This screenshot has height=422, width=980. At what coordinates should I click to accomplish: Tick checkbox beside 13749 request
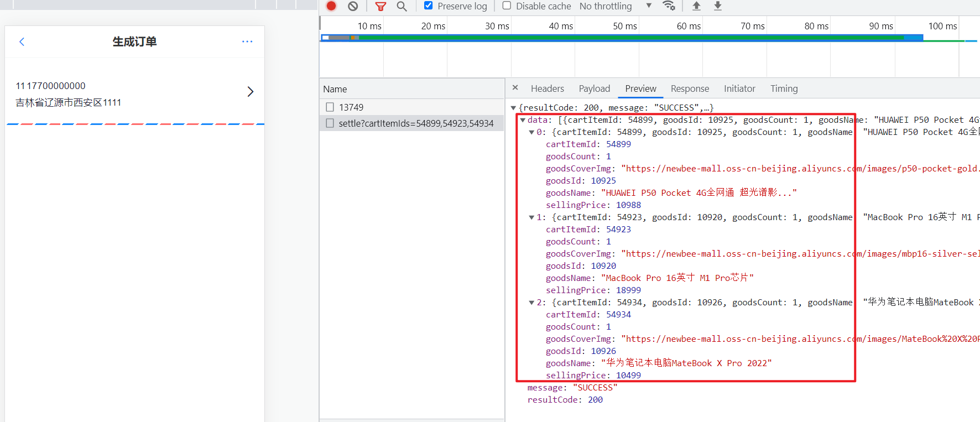330,107
